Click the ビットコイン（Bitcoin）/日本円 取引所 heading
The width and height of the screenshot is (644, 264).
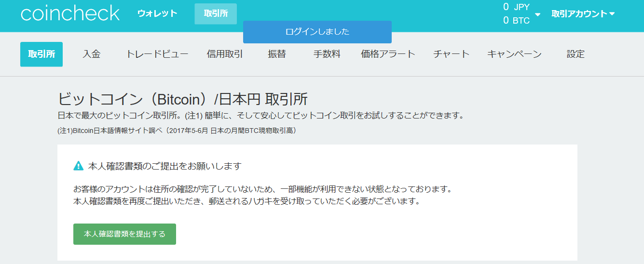[182, 99]
